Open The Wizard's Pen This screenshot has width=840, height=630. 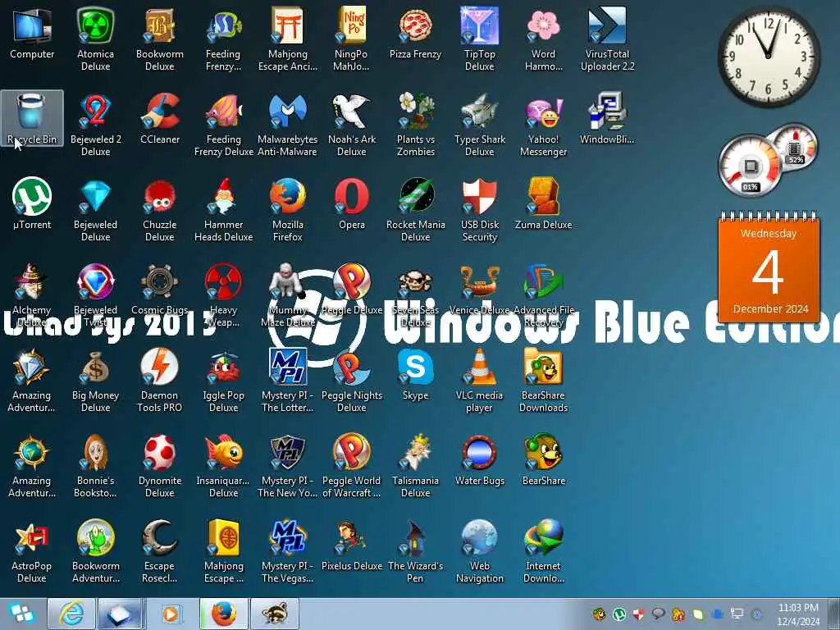tap(416, 550)
